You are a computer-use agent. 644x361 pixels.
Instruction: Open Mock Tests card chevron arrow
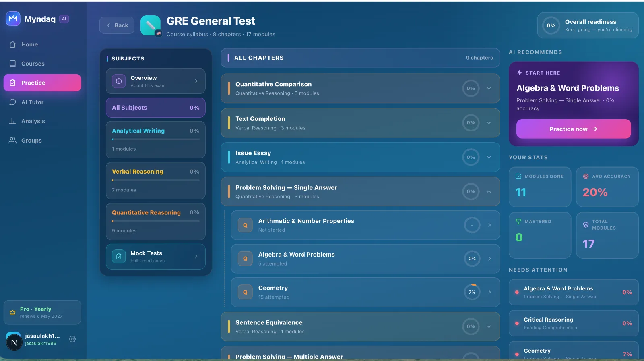(x=196, y=256)
